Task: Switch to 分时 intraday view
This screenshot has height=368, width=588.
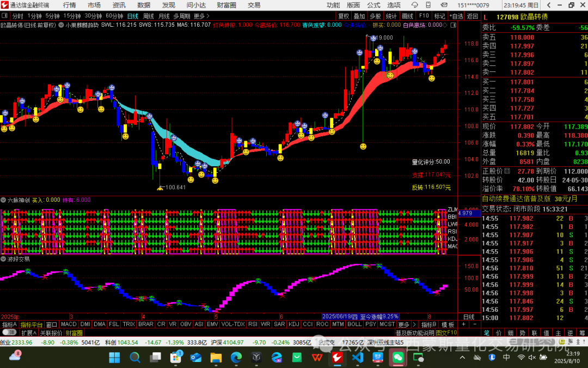Action: 17,16
